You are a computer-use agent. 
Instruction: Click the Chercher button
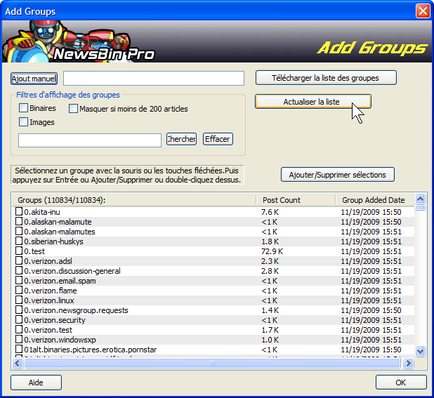pyautogui.click(x=181, y=139)
